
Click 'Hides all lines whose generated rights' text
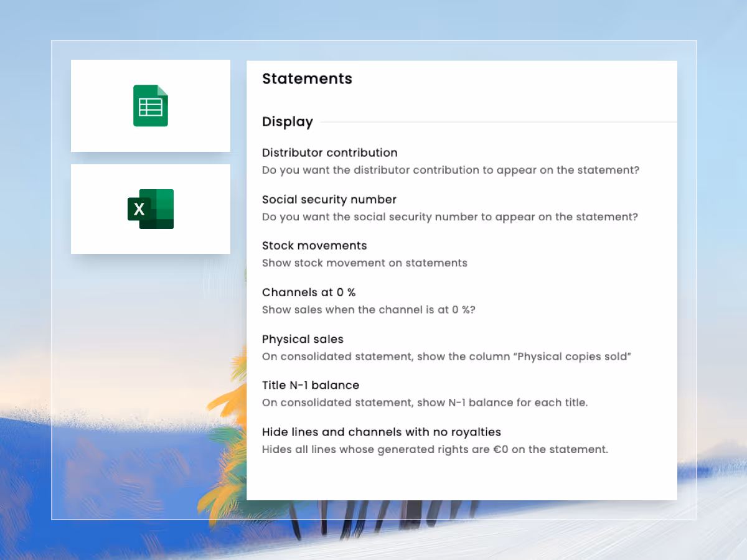pyautogui.click(x=435, y=449)
